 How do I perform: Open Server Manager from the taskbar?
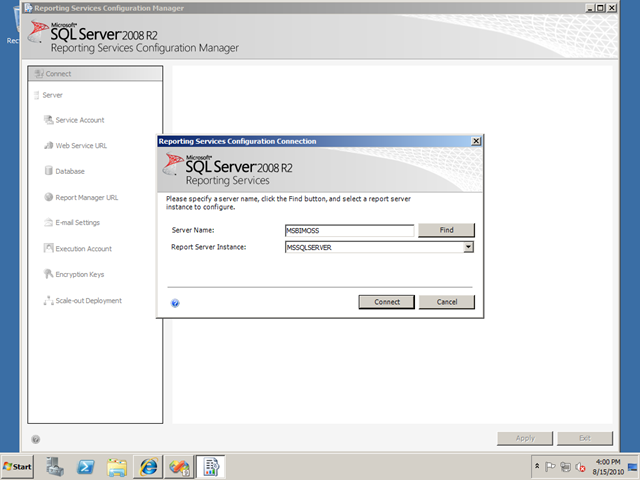[55, 467]
